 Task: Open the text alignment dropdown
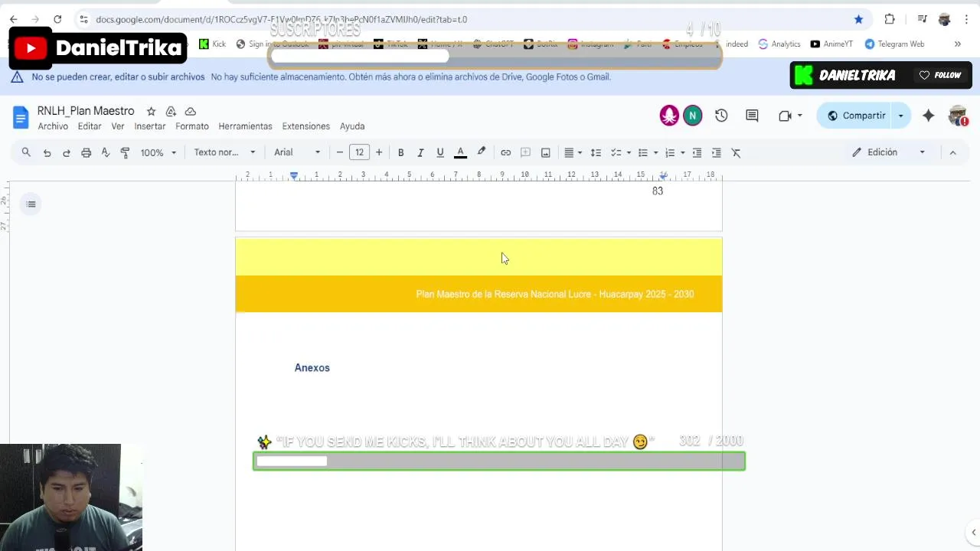pyautogui.click(x=573, y=152)
